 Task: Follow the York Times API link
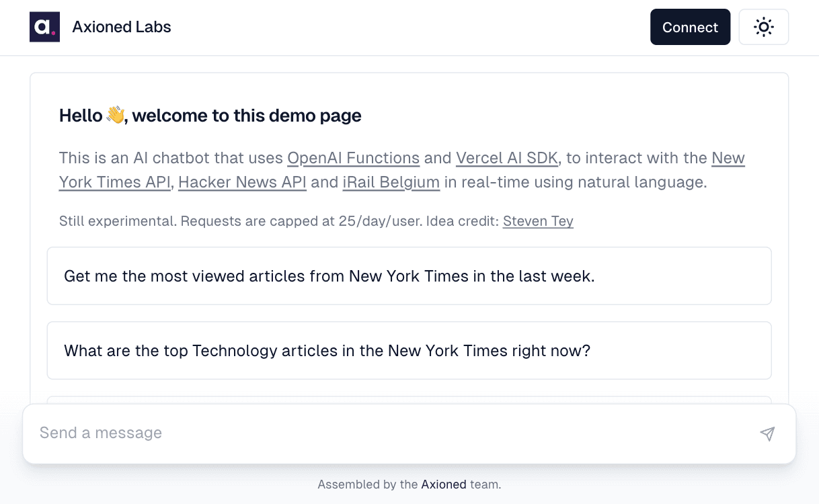(x=114, y=182)
